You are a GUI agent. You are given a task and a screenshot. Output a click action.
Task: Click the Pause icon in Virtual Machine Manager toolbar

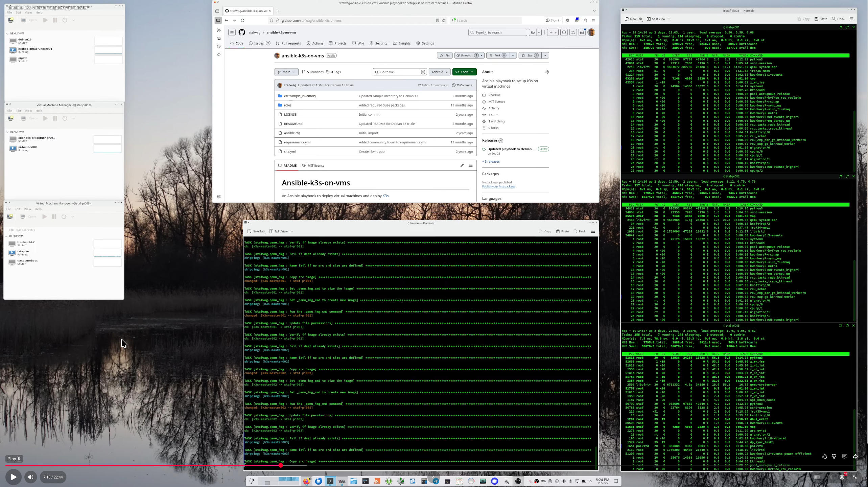55,20
